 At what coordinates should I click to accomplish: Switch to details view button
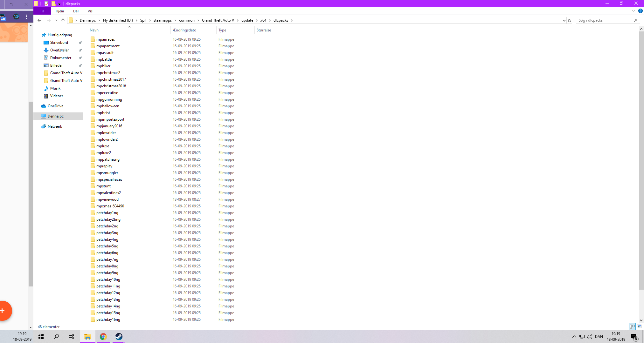point(632,326)
